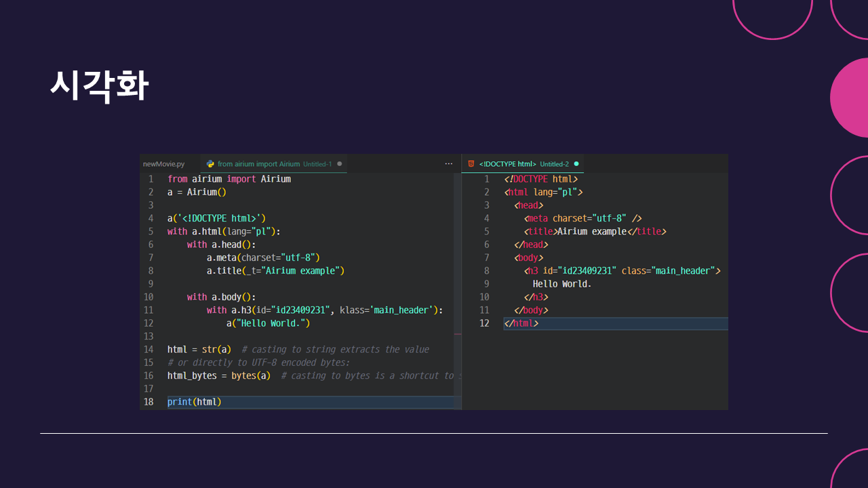Click the unsaved dot on the Untitled-2 tab
868x488 pixels.
pos(576,164)
